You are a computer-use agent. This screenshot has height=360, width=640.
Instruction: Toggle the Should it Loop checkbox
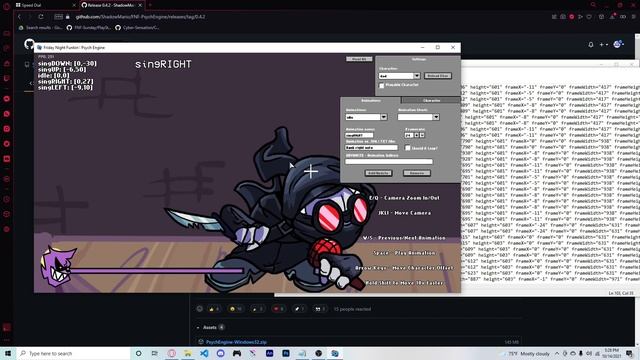408,148
